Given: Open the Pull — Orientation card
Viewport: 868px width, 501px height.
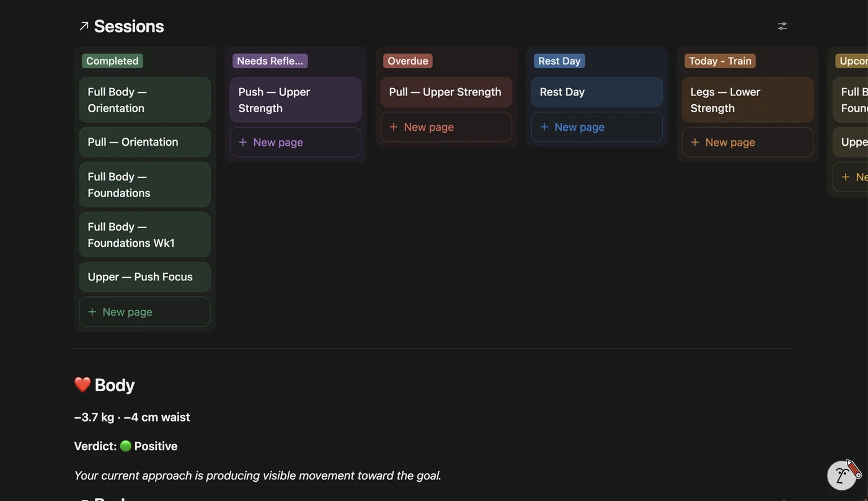Looking at the screenshot, I should [145, 142].
